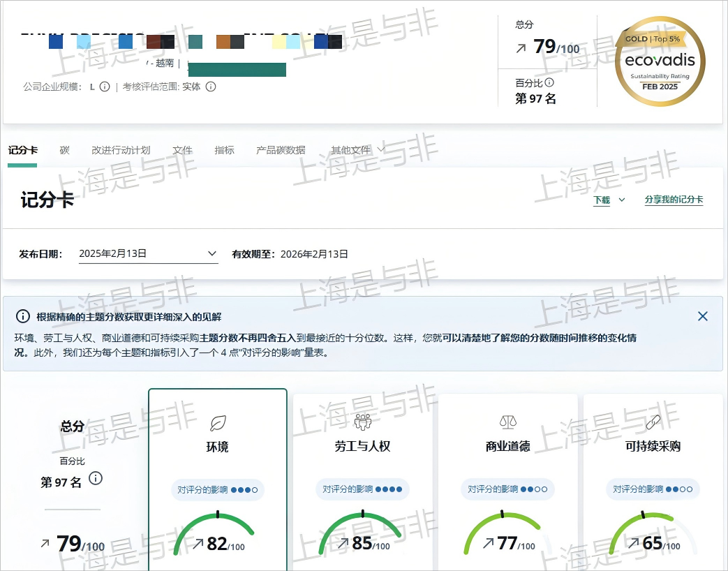This screenshot has height=571, width=728.
Task: Switch to the 记分卡 tab
Action: [23, 150]
